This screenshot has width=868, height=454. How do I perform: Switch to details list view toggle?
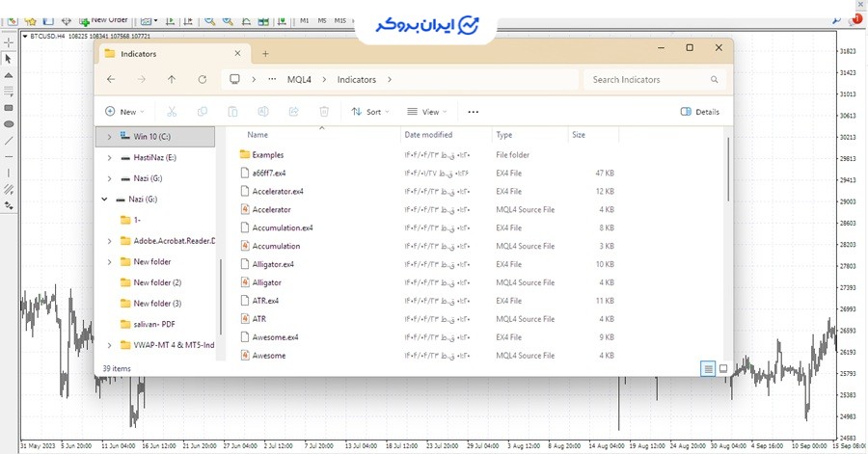coord(708,368)
